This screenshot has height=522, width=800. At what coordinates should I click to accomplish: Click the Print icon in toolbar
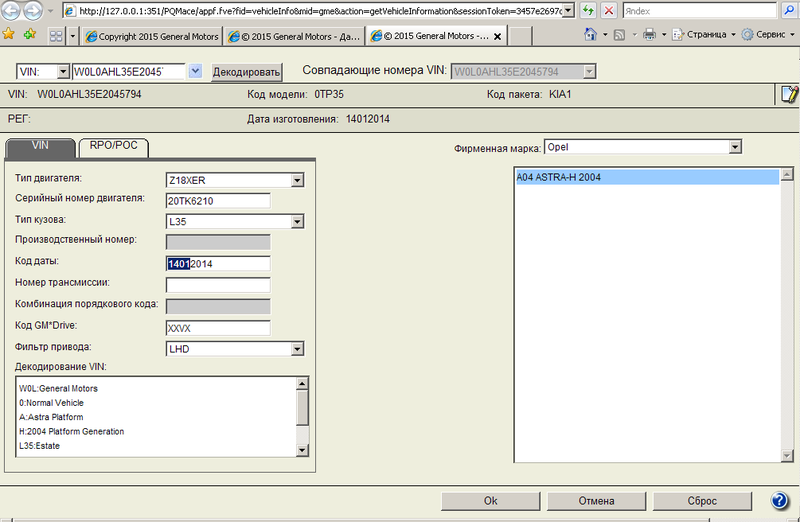click(649, 35)
